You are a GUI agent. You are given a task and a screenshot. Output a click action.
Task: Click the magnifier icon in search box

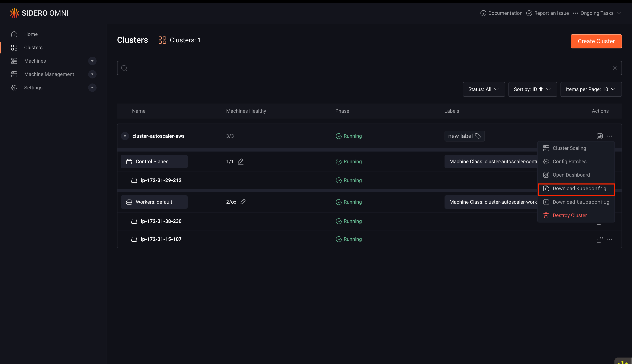(124, 68)
